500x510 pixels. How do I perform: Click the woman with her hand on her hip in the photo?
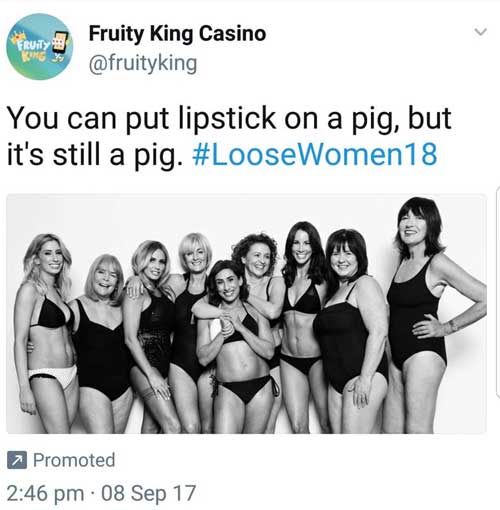point(430,313)
